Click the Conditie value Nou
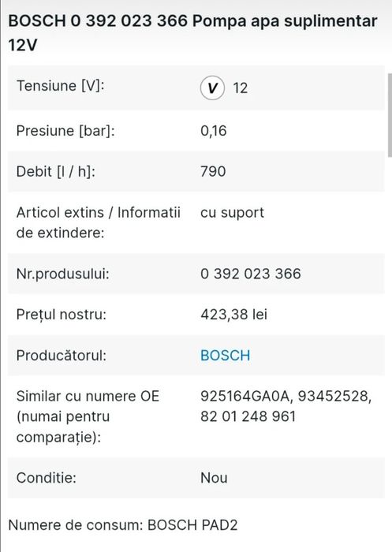 pyautogui.click(x=214, y=478)
